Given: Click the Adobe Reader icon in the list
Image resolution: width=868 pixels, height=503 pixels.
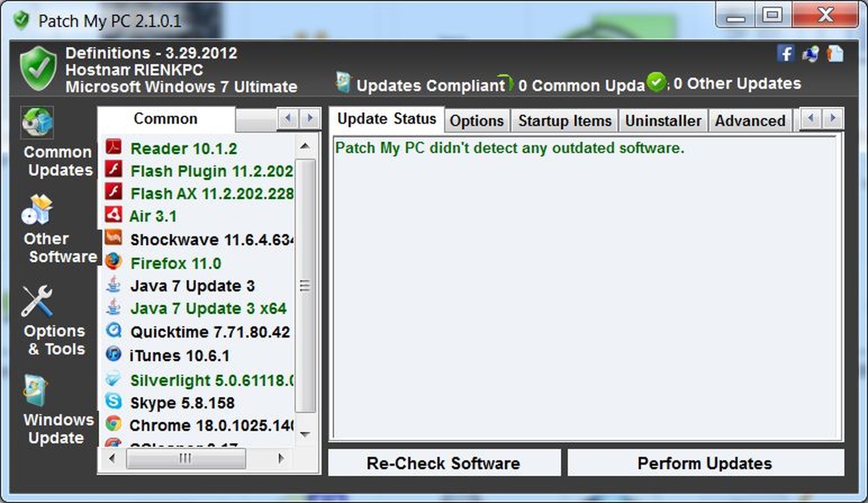Looking at the screenshot, I should (x=113, y=147).
